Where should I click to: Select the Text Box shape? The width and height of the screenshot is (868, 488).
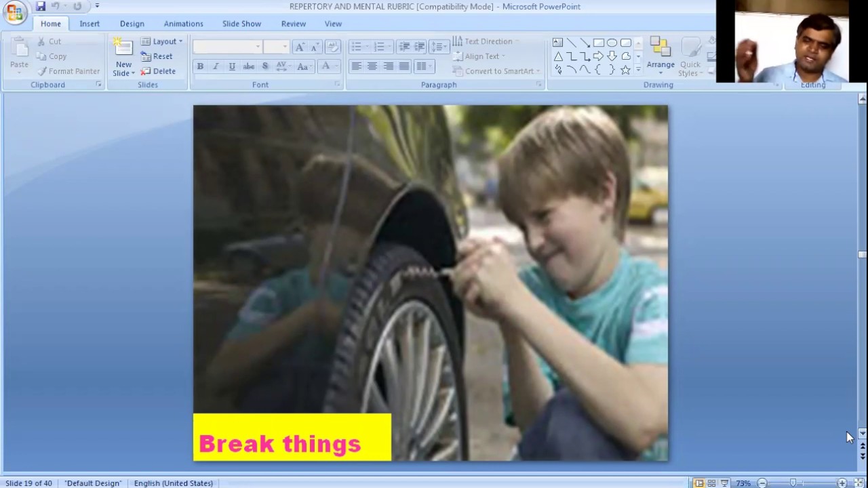[558, 43]
